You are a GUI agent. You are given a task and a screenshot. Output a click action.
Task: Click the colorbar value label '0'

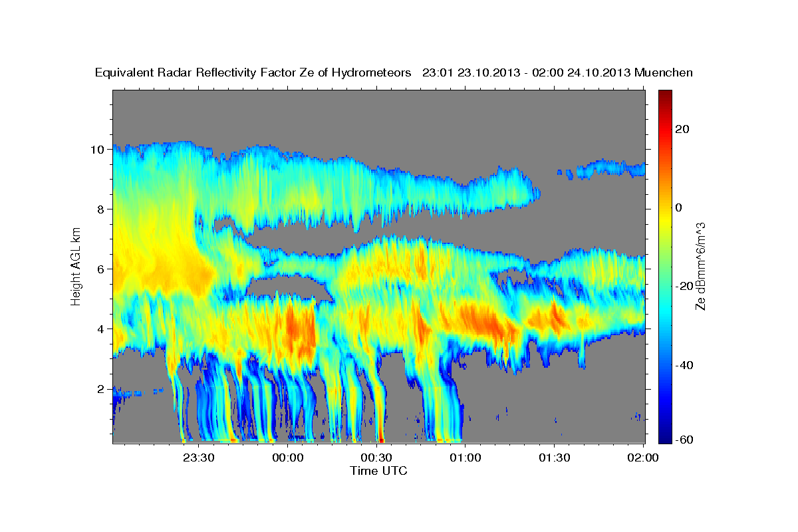coord(679,207)
